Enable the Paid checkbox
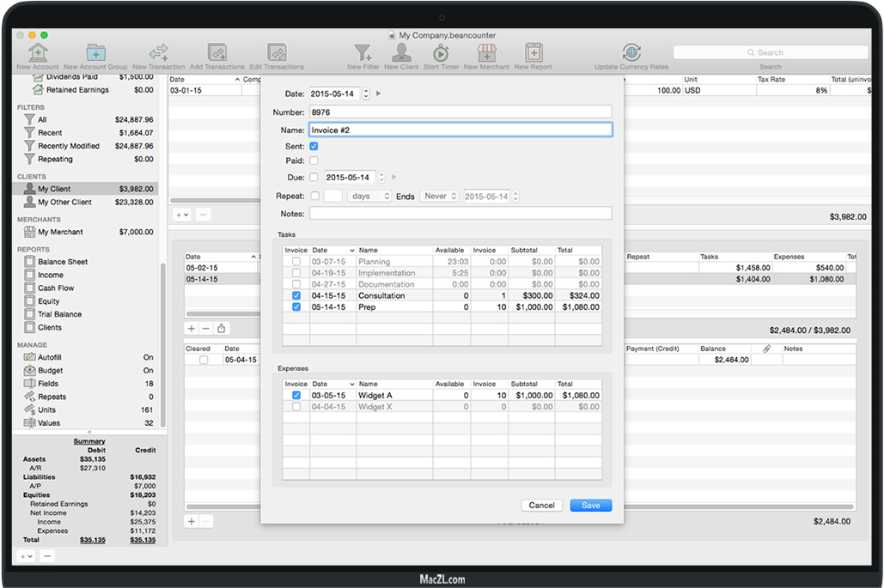884x588 pixels. pos(314,161)
